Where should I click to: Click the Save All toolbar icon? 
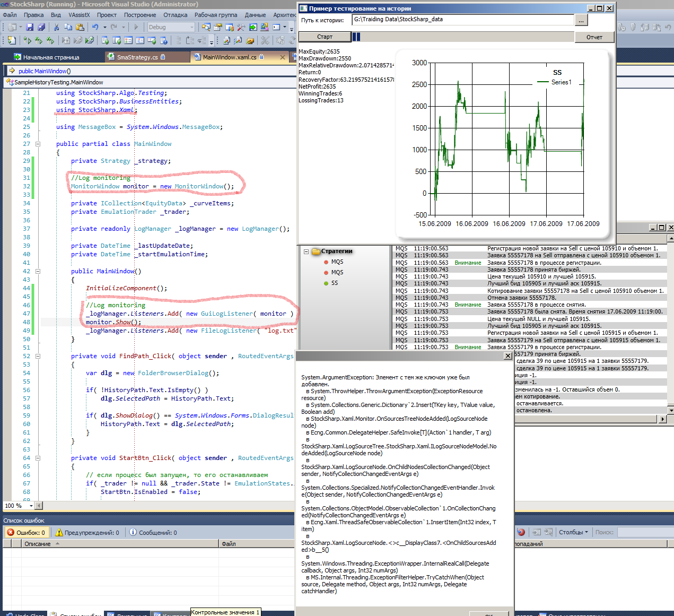[x=40, y=27]
